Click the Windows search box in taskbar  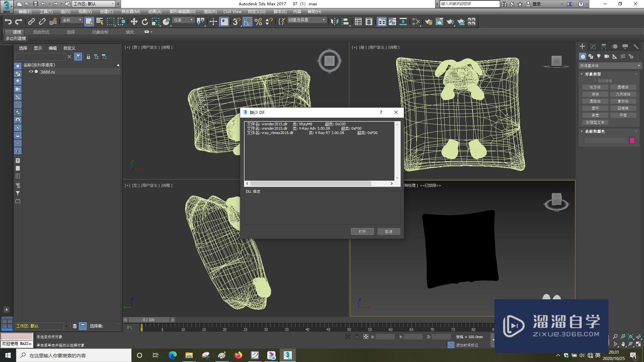coord(74,355)
